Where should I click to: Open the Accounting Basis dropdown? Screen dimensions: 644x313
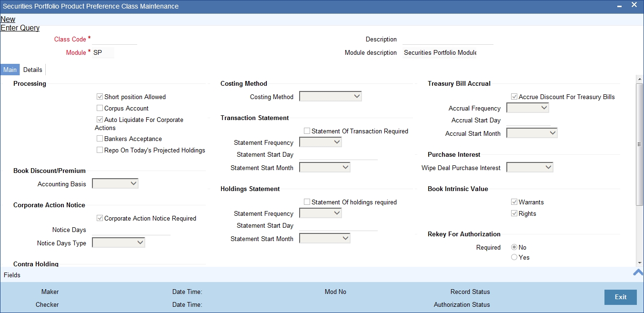[x=115, y=184]
